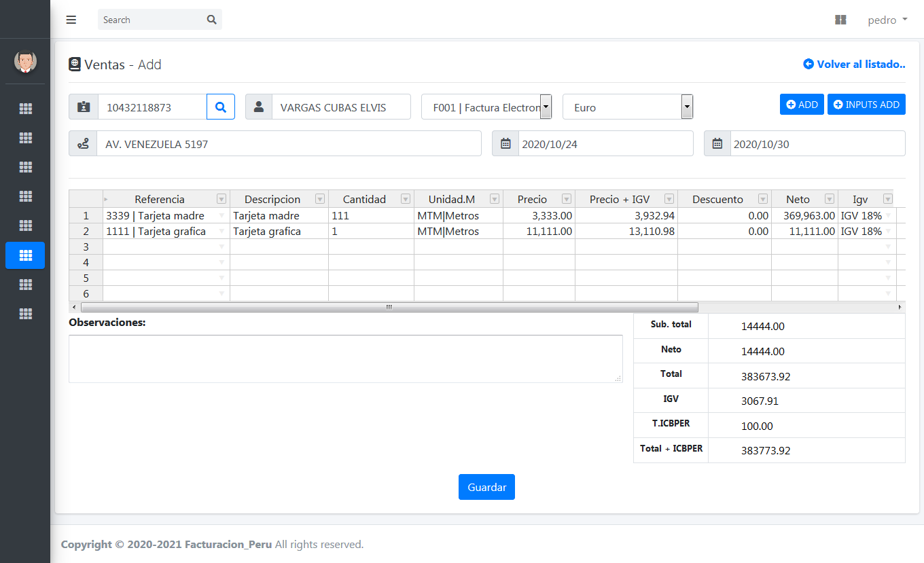Follow the Volver al listado link

tap(854, 65)
